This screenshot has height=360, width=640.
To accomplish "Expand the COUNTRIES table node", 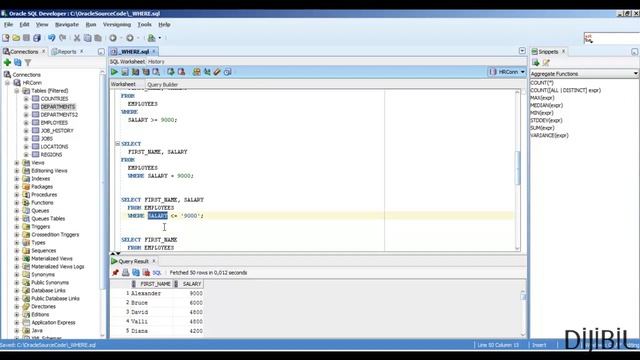I will (26, 99).
